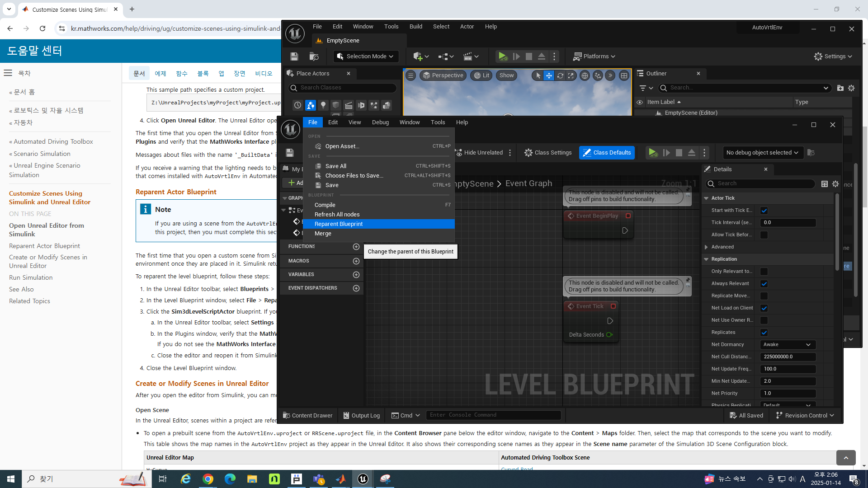This screenshot has height=488, width=868.
Task: Click Class Settings gear icon
Action: [x=528, y=153]
